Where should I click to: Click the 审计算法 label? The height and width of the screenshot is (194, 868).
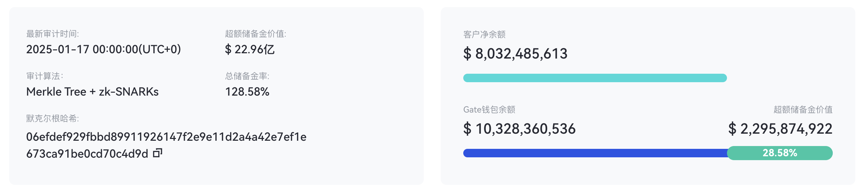click(45, 76)
